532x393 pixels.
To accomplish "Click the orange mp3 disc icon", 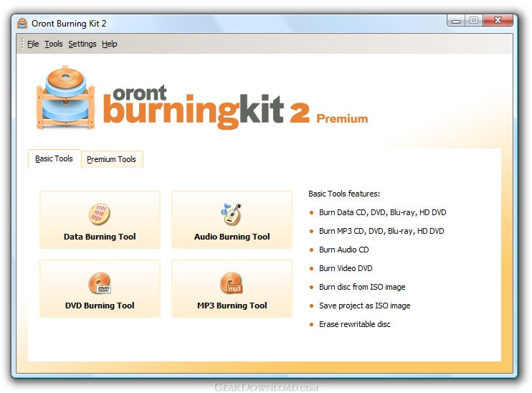I will pos(231,283).
